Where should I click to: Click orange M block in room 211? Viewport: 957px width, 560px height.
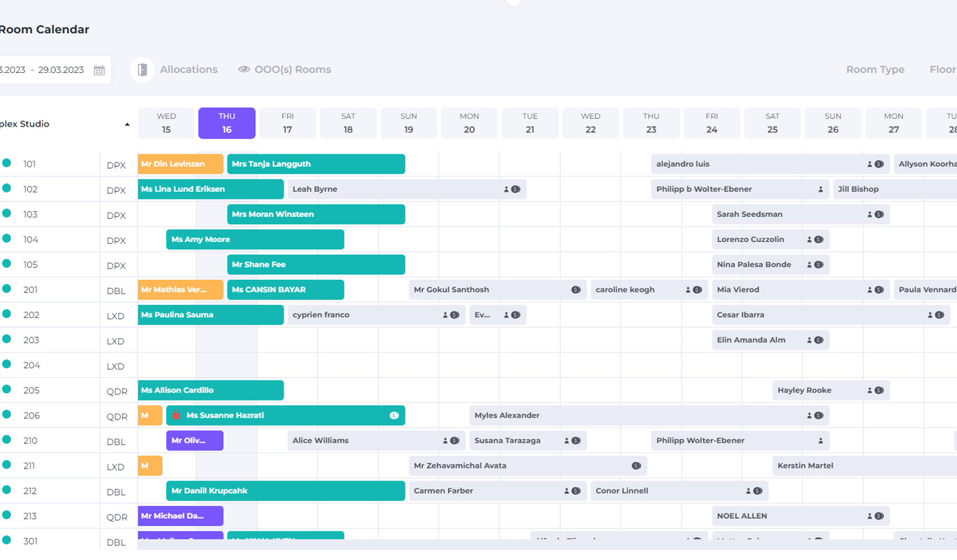[x=150, y=466]
